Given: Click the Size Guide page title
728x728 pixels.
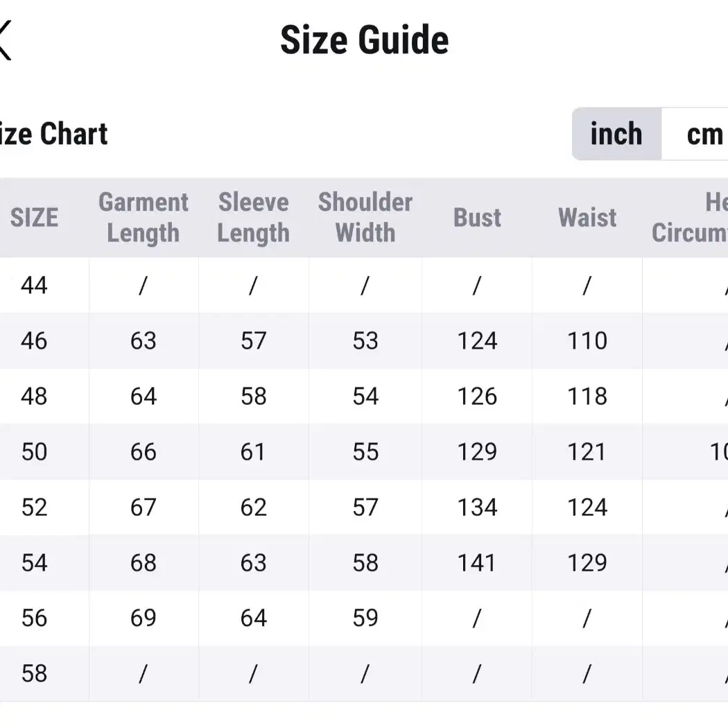Looking at the screenshot, I should coord(365,40).
